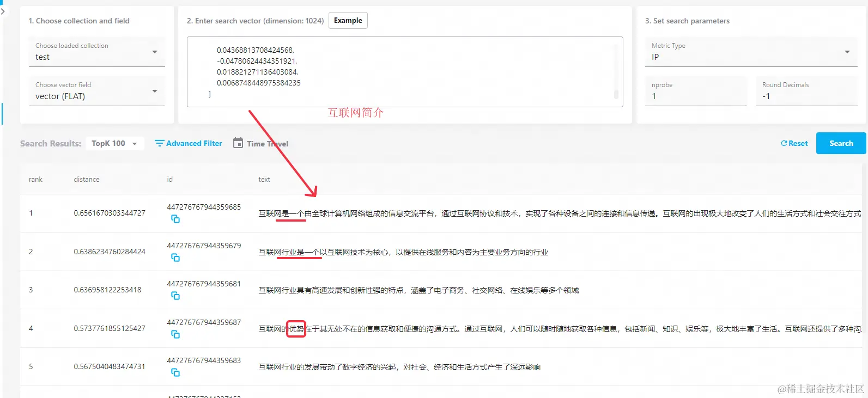
Task: Click the blue Search button
Action: click(841, 143)
